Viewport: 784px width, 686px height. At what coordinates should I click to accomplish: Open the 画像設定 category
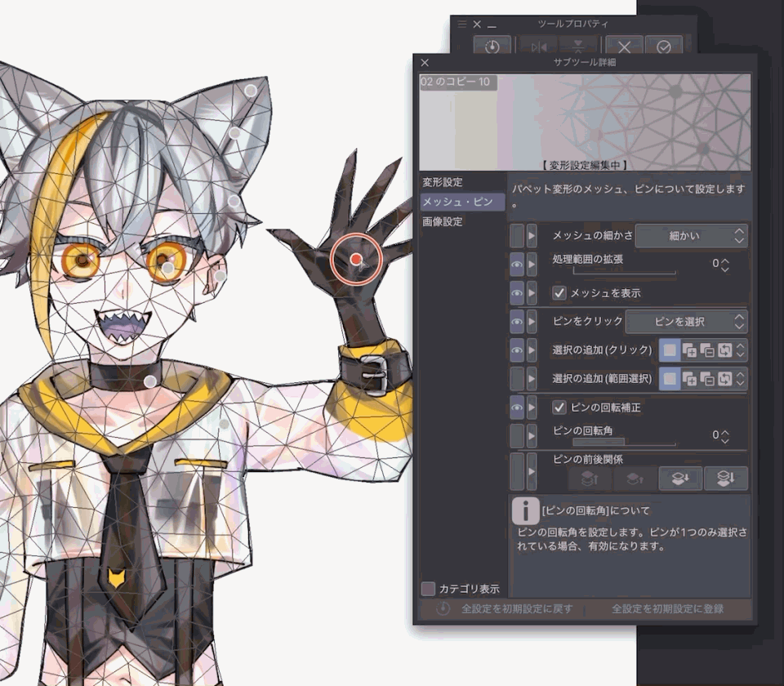[x=443, y=221]
